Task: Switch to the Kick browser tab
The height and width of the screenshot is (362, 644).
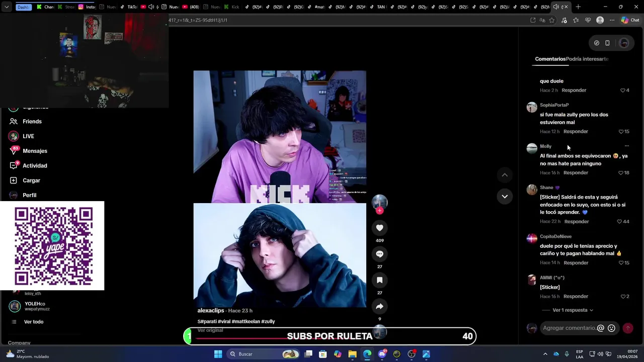Action: coord(232,7)
